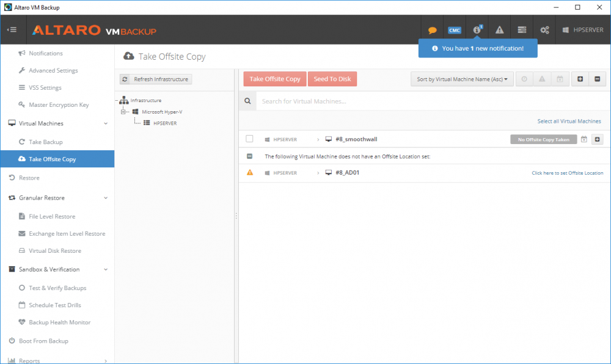Expand the HPSERVER chevron beside #8_smoothwall
Image resolution: width=611 pixels, height=364 pixels.
tap(318, 139)
